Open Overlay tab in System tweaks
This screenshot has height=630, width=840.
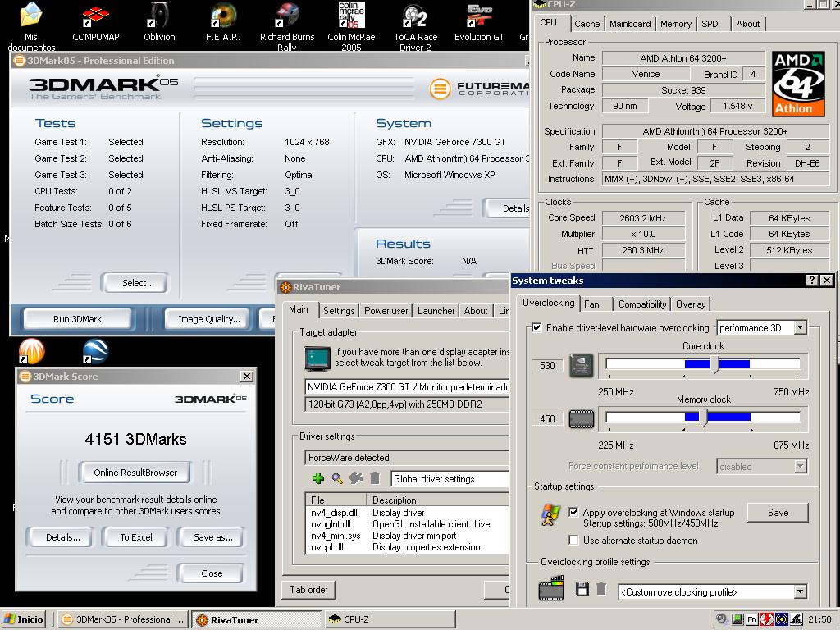coord(691,304)
